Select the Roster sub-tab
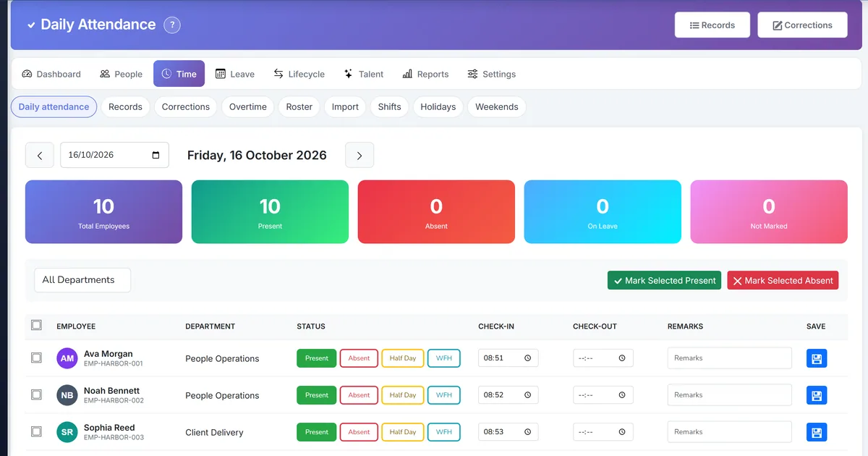 pyautogui.click(x=299, y=106)
